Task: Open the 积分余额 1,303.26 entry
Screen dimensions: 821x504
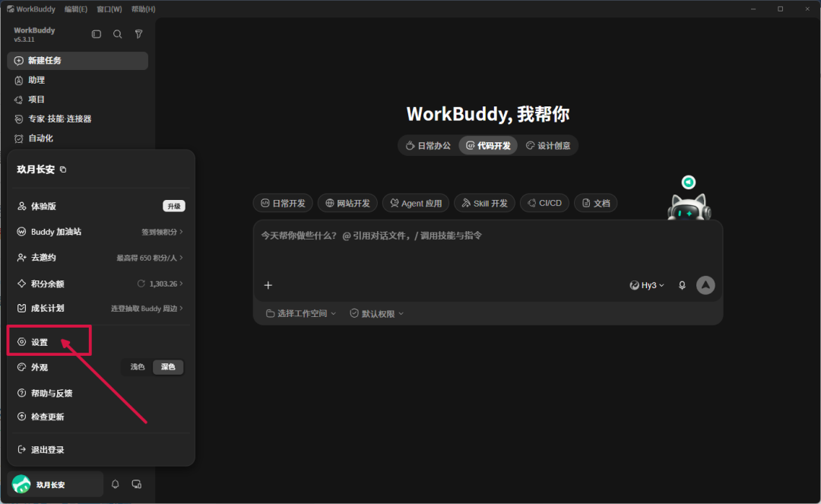Action: 100,284
